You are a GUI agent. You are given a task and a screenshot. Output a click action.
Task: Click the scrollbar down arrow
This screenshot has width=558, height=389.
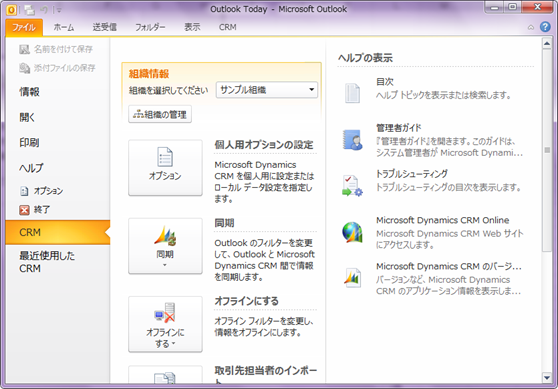tap(547, 378)
